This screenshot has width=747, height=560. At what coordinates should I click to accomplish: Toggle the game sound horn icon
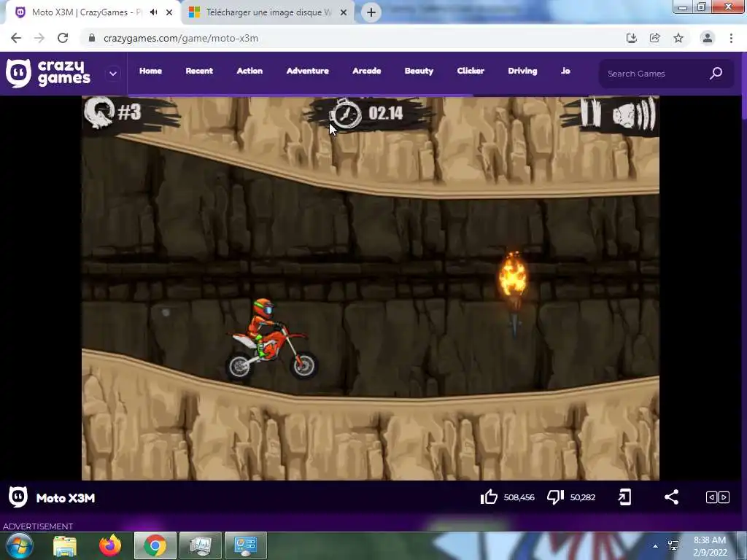pyautogui.click(x=634, y=114)
